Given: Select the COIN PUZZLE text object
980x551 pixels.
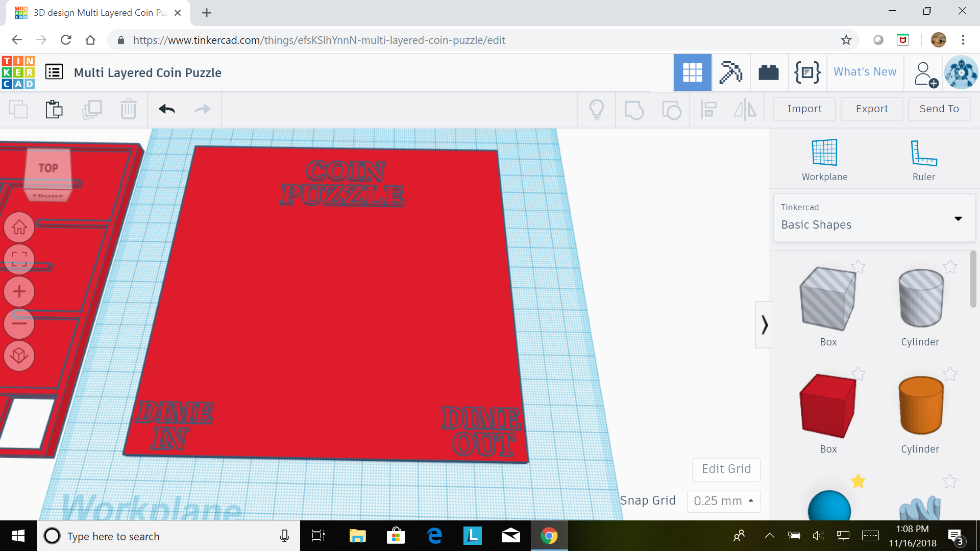Looking at the screenshot, I should click(x=343, y=183).
